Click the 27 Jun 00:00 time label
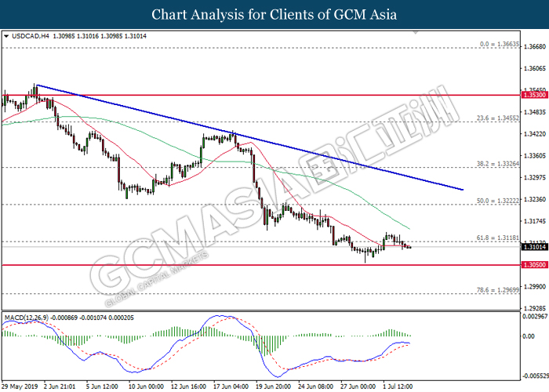549x392 pixels. (x=358, y=387)
